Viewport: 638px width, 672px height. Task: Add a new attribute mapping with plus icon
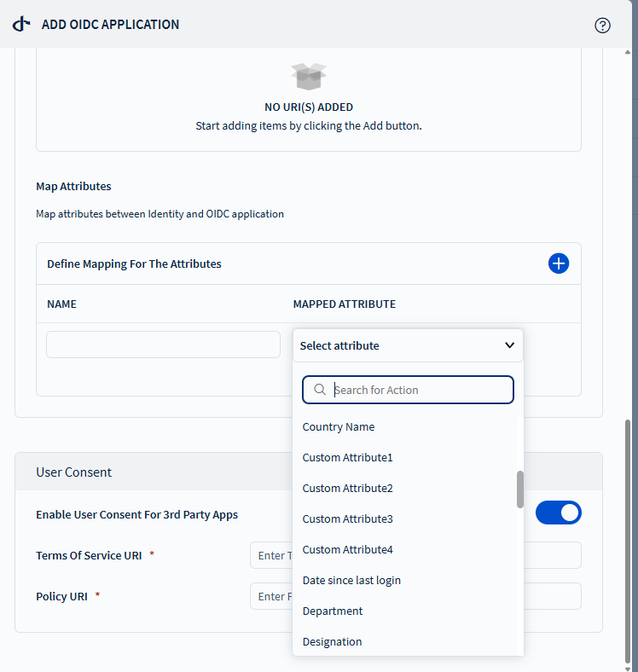pyautogui.click(x=558, y=264)
